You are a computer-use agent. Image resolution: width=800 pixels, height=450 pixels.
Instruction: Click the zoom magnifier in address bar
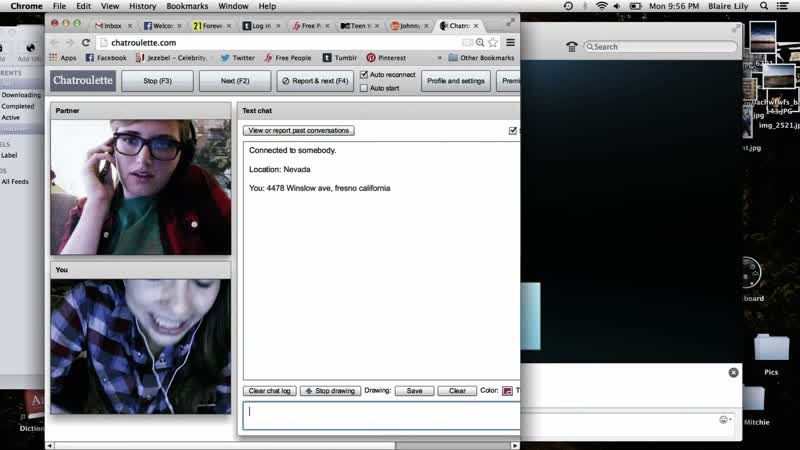point(480,42)
